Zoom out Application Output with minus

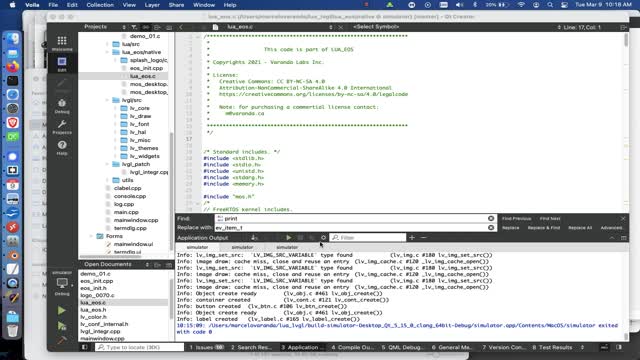tap(423, 238)
